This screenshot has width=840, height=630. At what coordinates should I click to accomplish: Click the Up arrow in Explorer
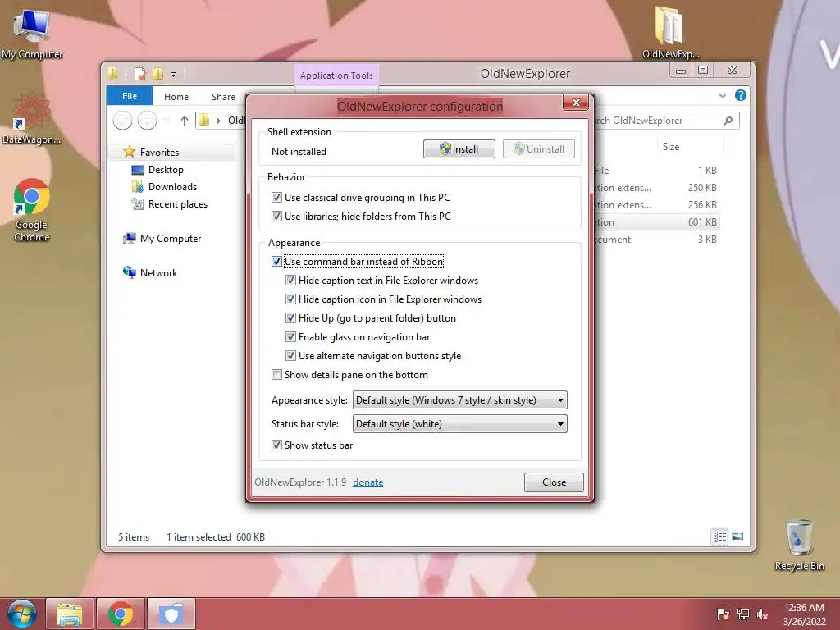pos(185,121)
